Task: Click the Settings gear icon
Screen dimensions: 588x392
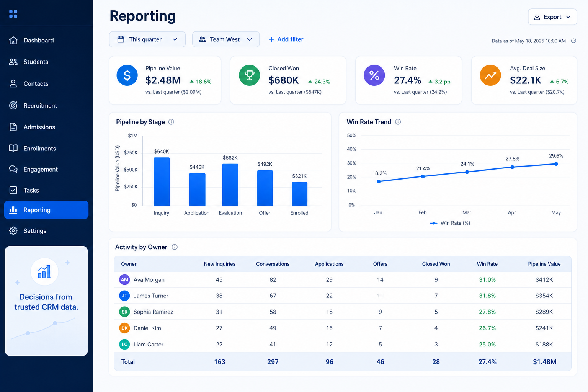Action: pos(13,230)
